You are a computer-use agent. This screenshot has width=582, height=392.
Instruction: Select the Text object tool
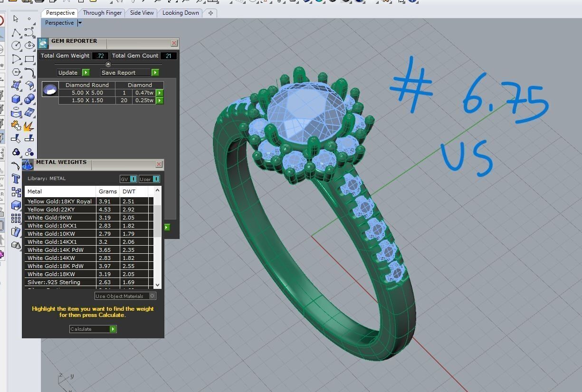16,179
